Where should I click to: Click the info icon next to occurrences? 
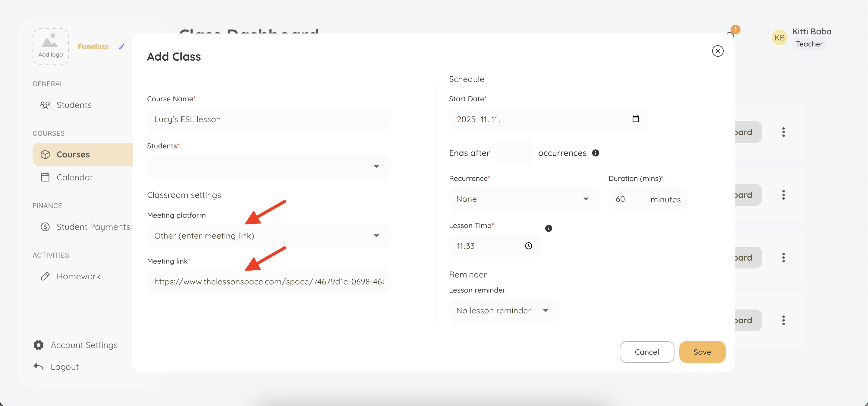coord(596,153)
